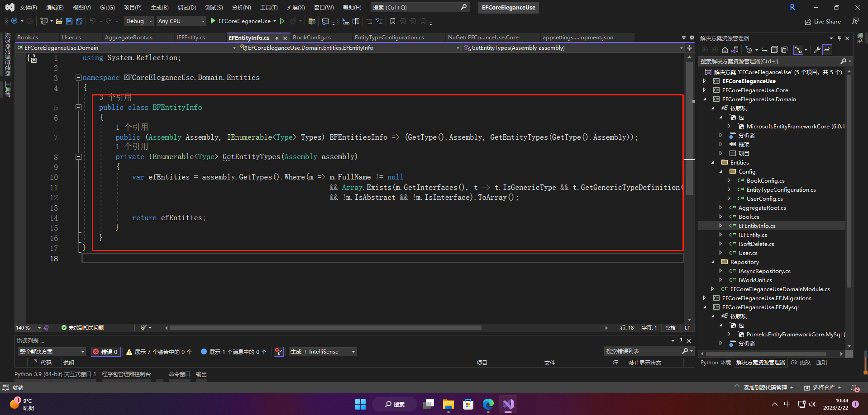
Task: Collapse the Repository folder in Solution Explorer
Action: [x=713, y=262]
